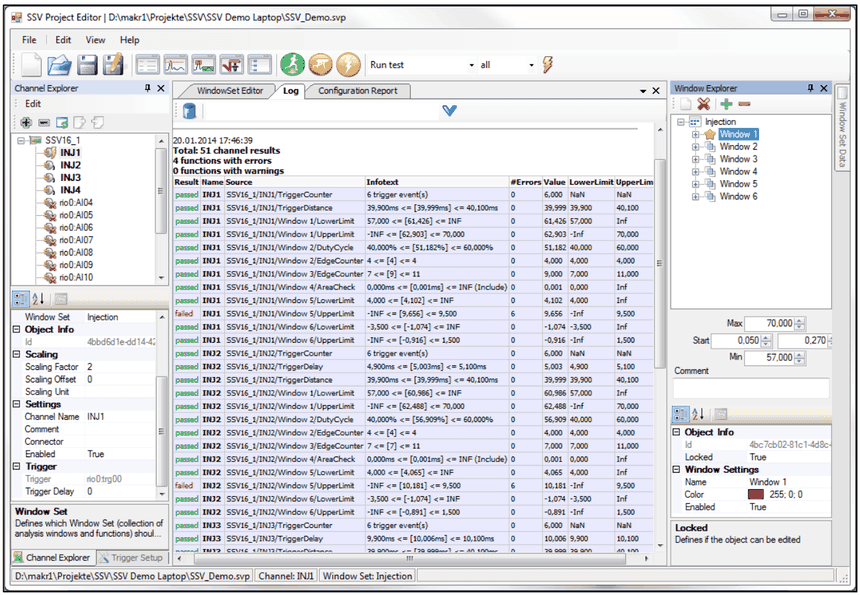Add a channel with the green plus in Channel Explorer
The image size is (860, 595).
pyautogui.click(x=26, y=122)
